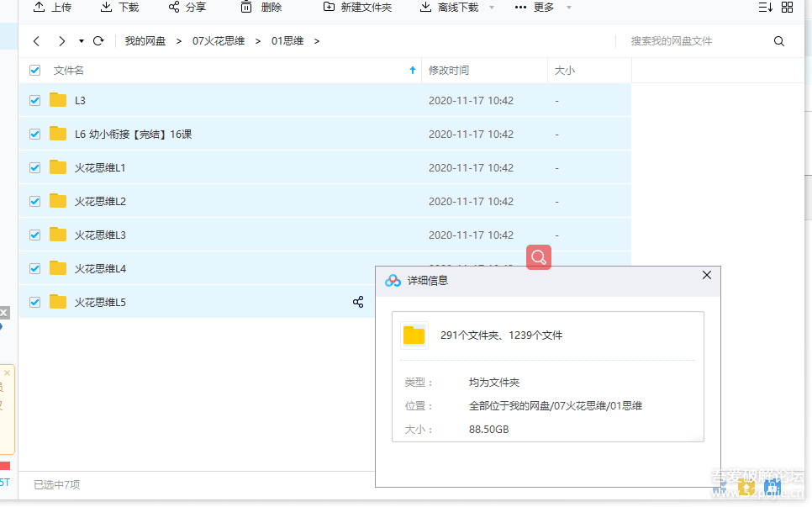Navigate to 07火花思维 in breadcrumb
This screenshot has width=812, height=507.
tap(219, 41)
